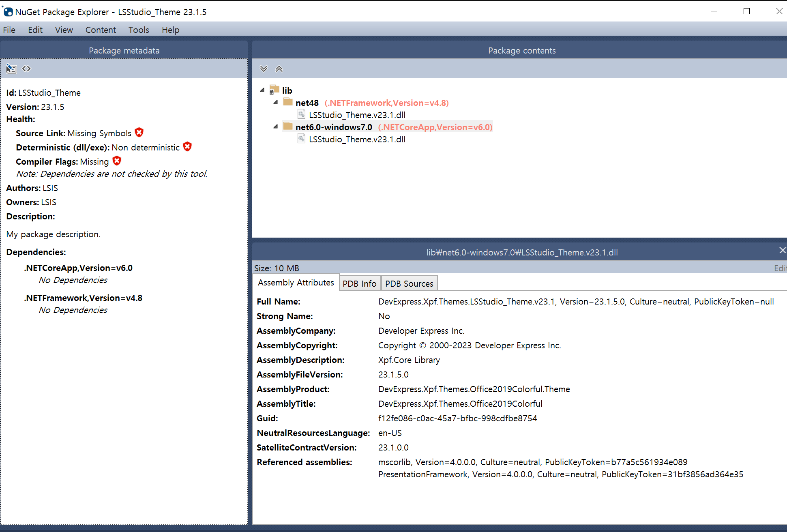Click Compiler Flags red error shield icon
Screen dimensions: 787x532
tap(117, 161)
